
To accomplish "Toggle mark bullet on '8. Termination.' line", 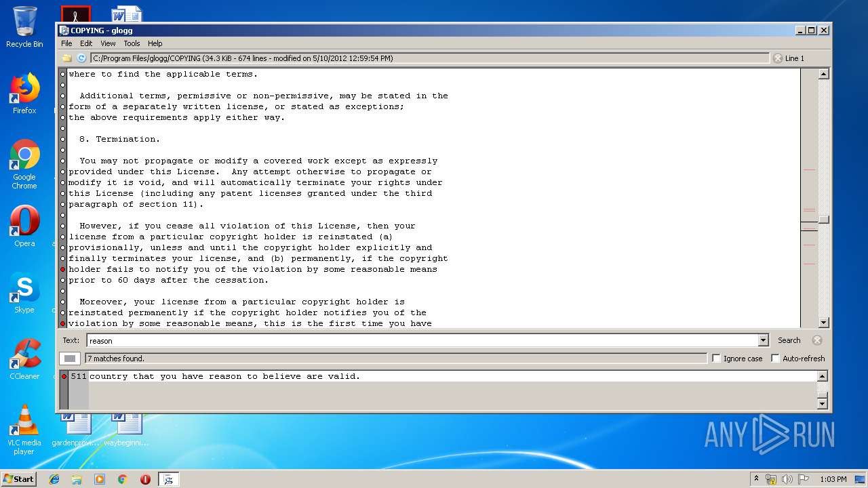I will pyautogui.click(x=63, y=139).
